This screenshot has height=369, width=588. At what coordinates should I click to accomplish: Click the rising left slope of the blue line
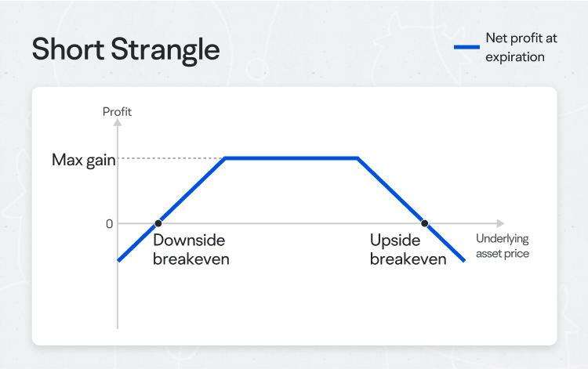[x=191, y=190]
